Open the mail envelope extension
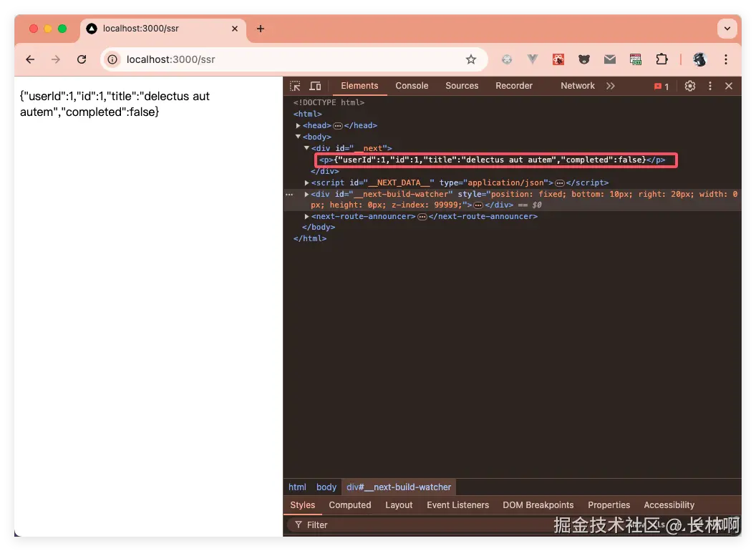 point(609,59)
